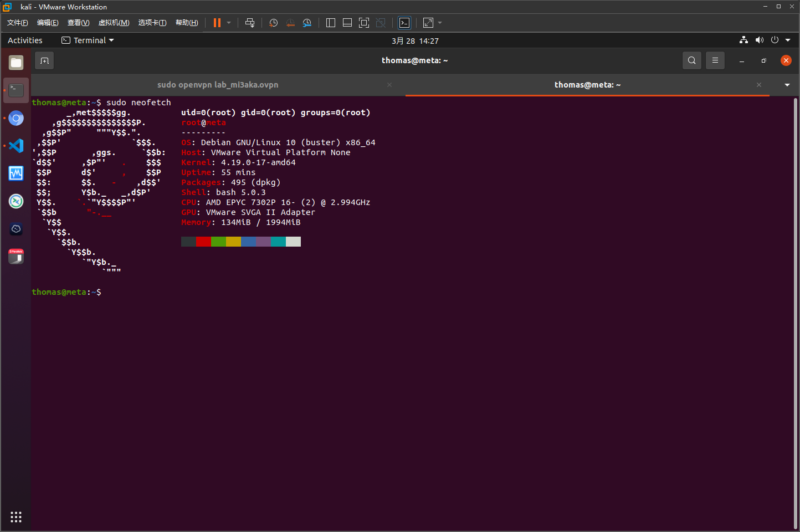Toggle the VMware thumbnail bar
Image resolution: width=800 pixels, height=532 pixels.
tap(347, 23)
